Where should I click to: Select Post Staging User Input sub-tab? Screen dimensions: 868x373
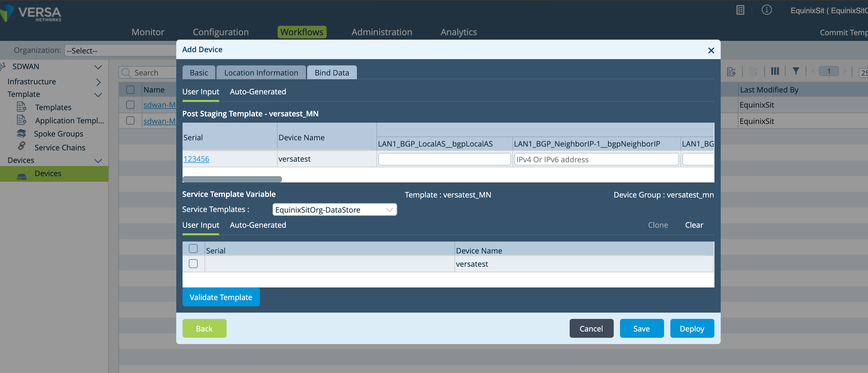[201, 92]
